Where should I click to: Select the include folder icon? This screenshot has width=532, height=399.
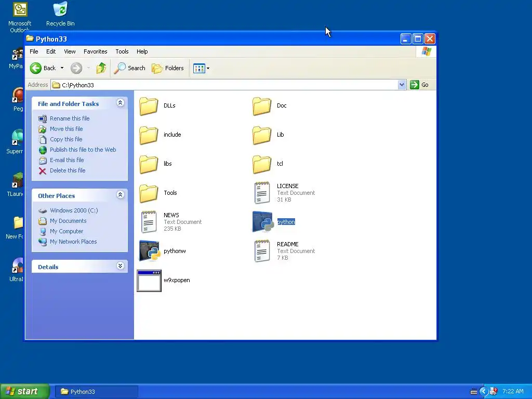(149, 135)
